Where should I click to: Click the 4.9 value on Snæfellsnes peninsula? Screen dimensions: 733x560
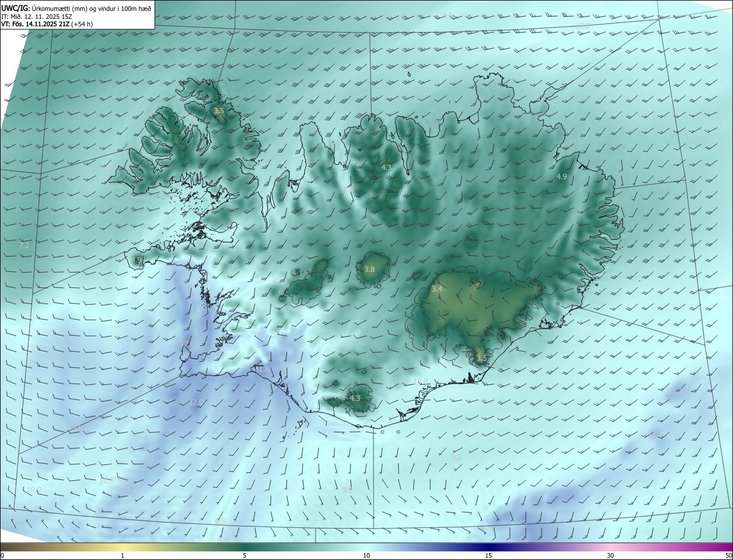click(x=136, y=261)
